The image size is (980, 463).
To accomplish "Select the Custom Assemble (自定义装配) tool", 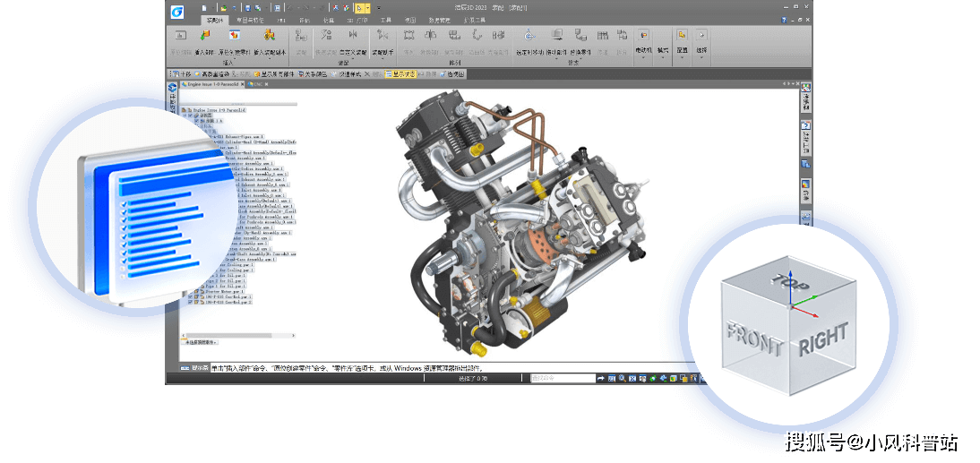I will point(351,37).
